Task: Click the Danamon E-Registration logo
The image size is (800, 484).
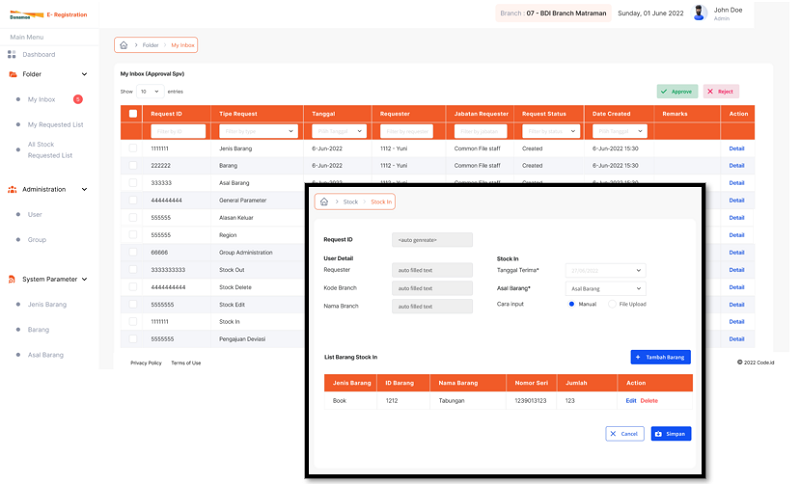Action: [x=48, y=15]
